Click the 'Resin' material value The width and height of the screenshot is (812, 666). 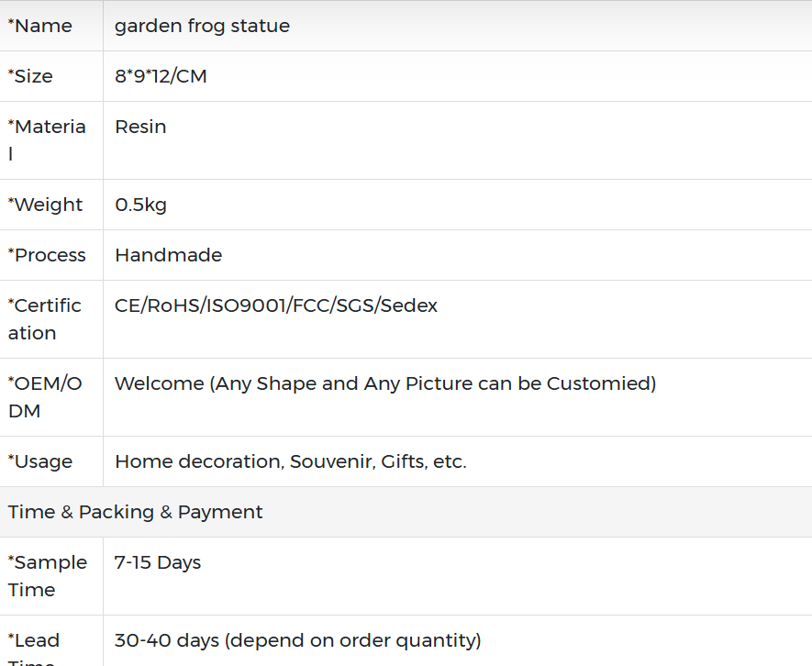coord(140,127)
